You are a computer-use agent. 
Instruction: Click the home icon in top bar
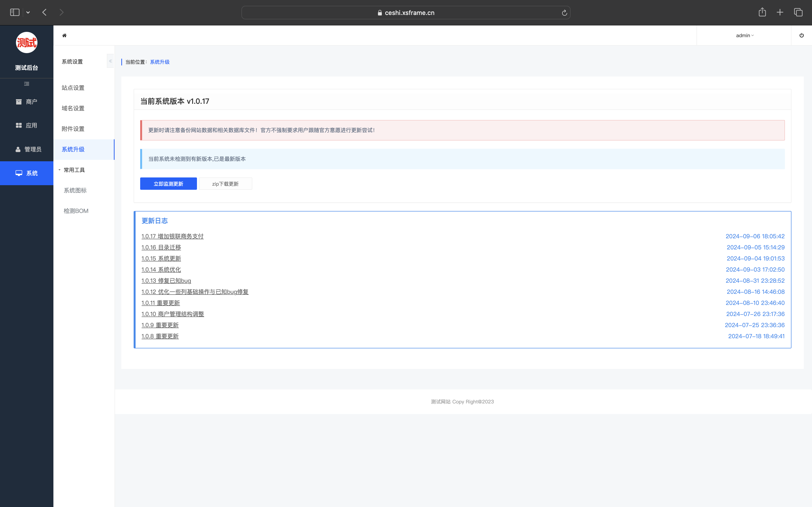(x=65, y=35)
